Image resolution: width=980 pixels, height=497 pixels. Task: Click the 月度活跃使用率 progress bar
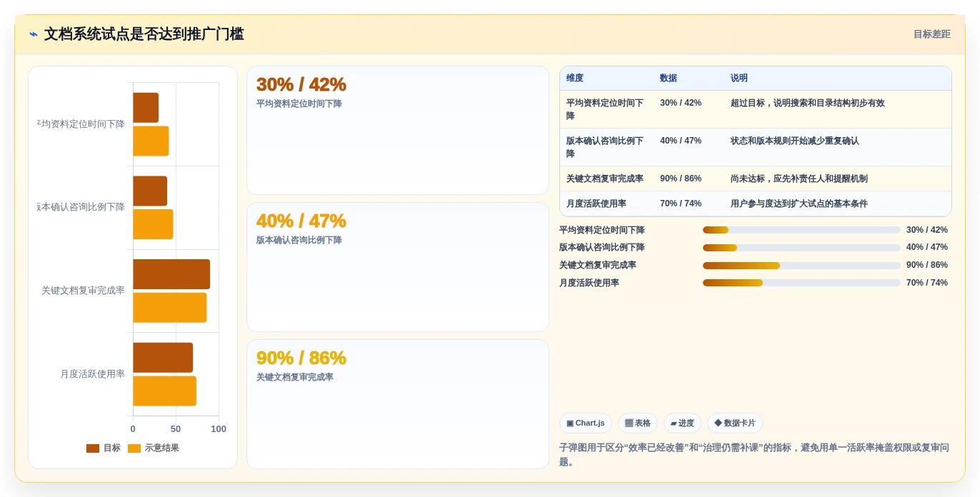801,283
